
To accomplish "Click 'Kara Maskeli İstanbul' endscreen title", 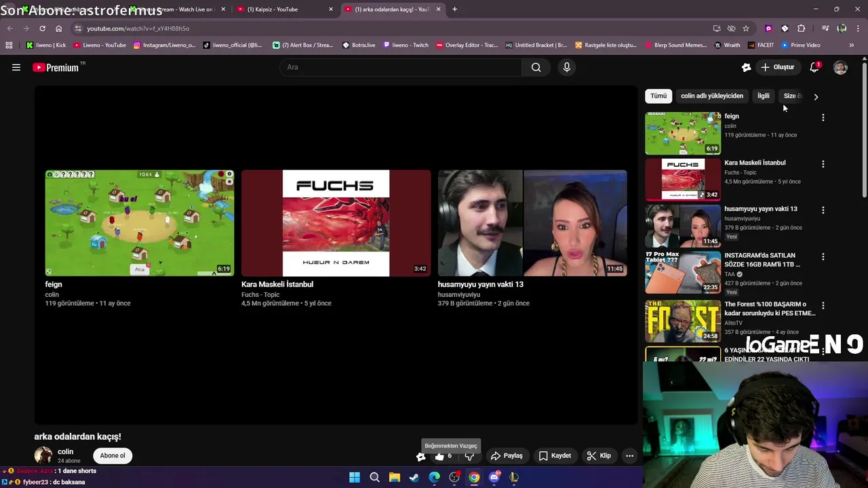I will 277,285.
